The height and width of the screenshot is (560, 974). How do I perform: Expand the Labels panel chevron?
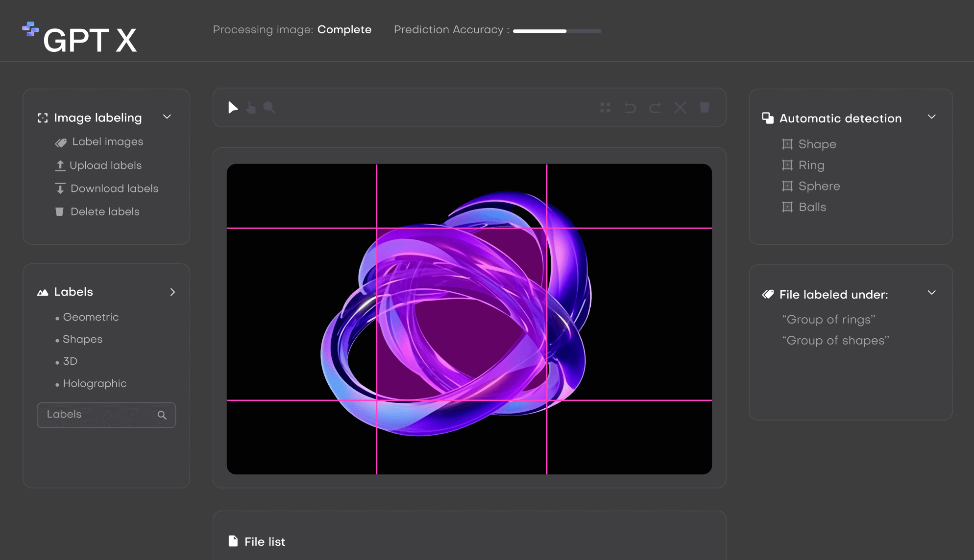tap(172, 292)
